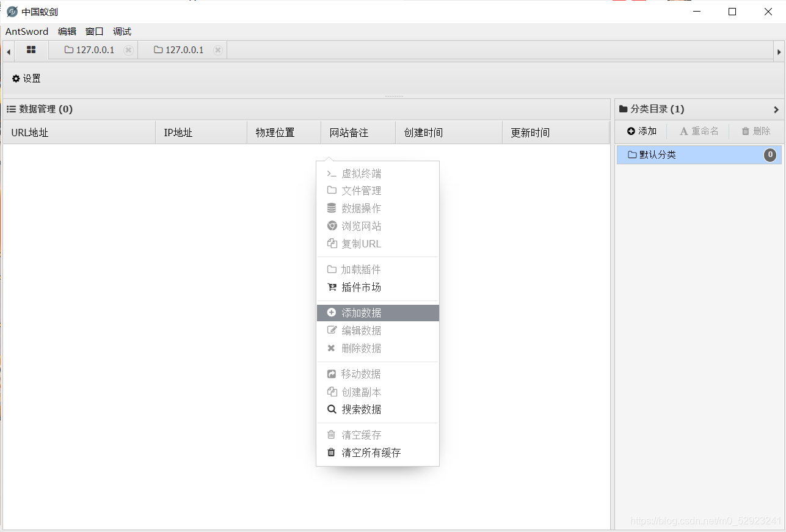Screen dimensions: 786x532
Task: Open the 窗口 menu
Action: coord(95,32)
